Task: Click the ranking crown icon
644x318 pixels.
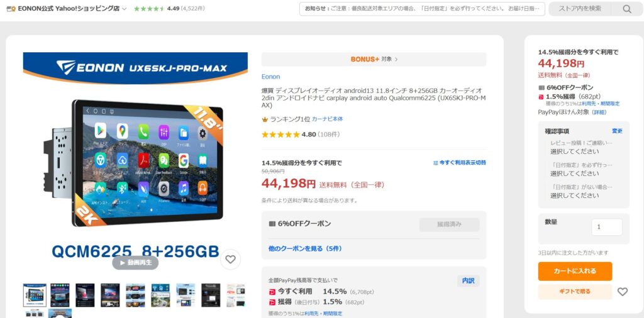Action: 265,119
